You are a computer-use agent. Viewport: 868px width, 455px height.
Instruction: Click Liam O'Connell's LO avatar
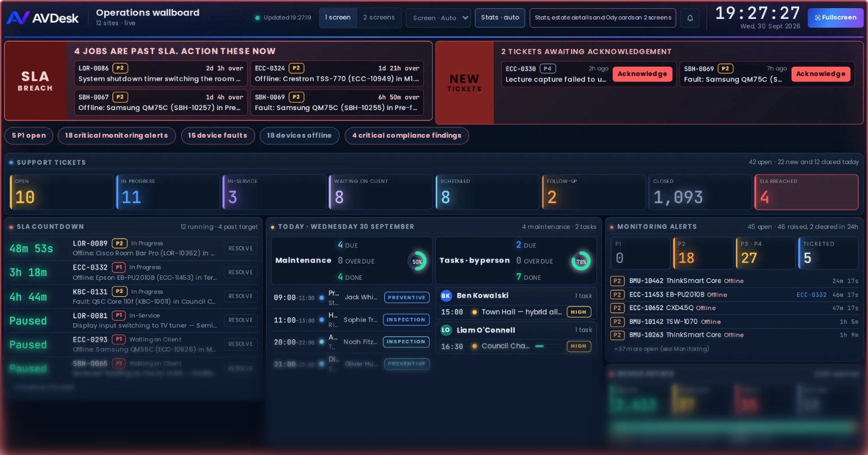(x=446, y=330)
